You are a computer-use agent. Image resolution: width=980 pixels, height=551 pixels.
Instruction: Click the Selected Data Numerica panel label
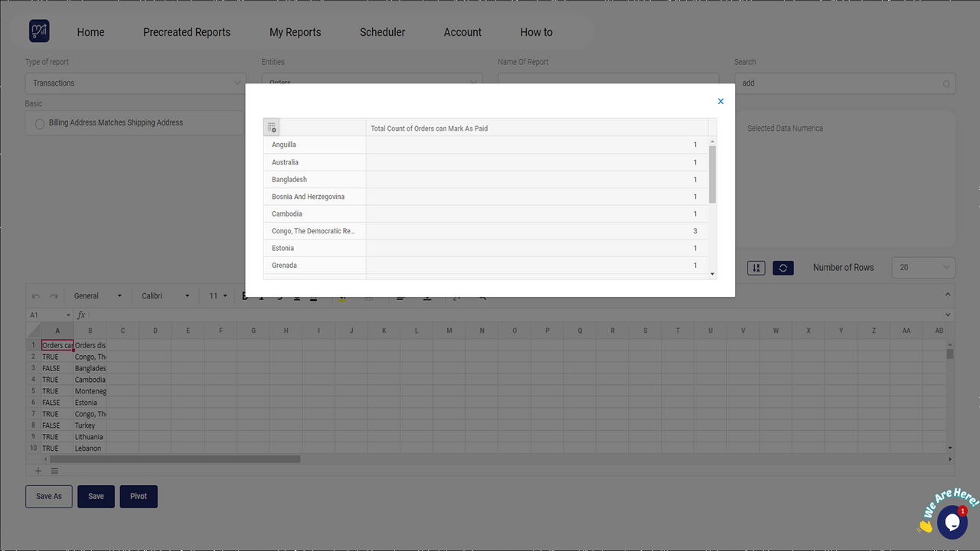tap(785, 129)
